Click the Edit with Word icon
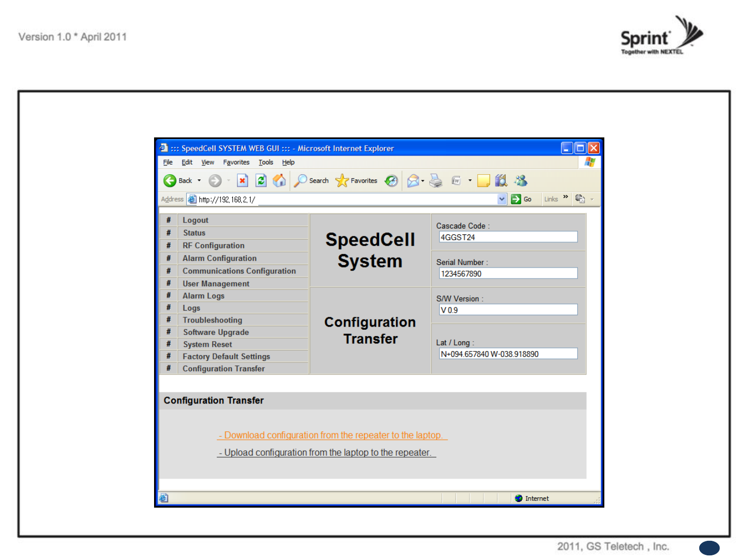This screenshot has height=560, width=747. point(456,180)
